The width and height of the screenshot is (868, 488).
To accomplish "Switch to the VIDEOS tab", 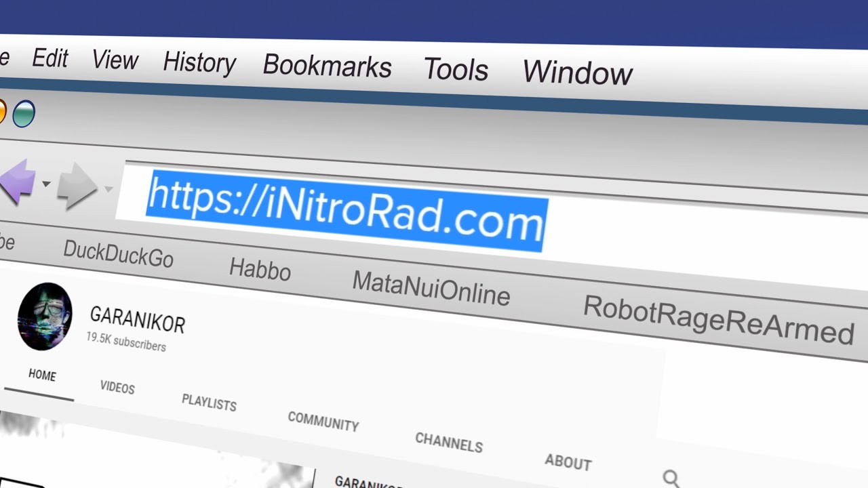I will tap(117, 387).
